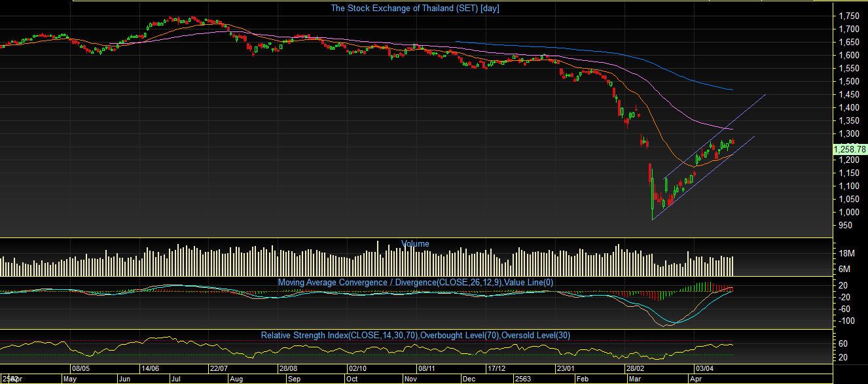
Task: Click the 950 price axis label
Action: (x=846, y=225)
